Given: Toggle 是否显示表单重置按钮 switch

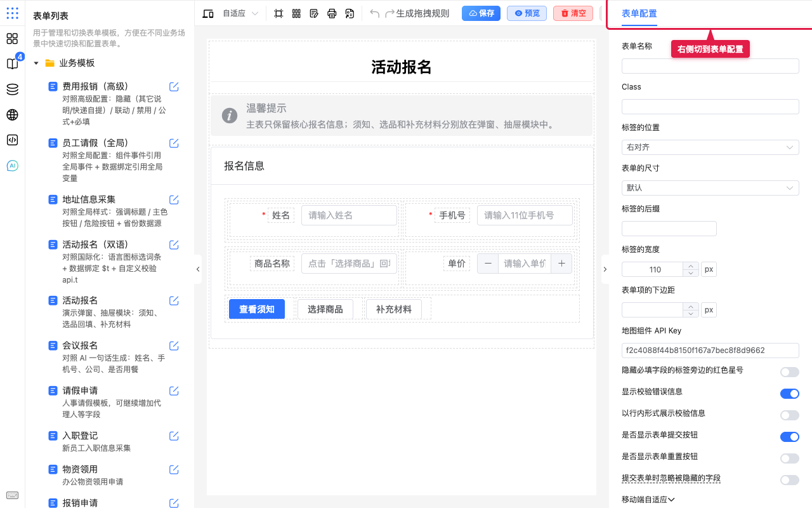Looking at the screenshot, I should coord(790,458).
